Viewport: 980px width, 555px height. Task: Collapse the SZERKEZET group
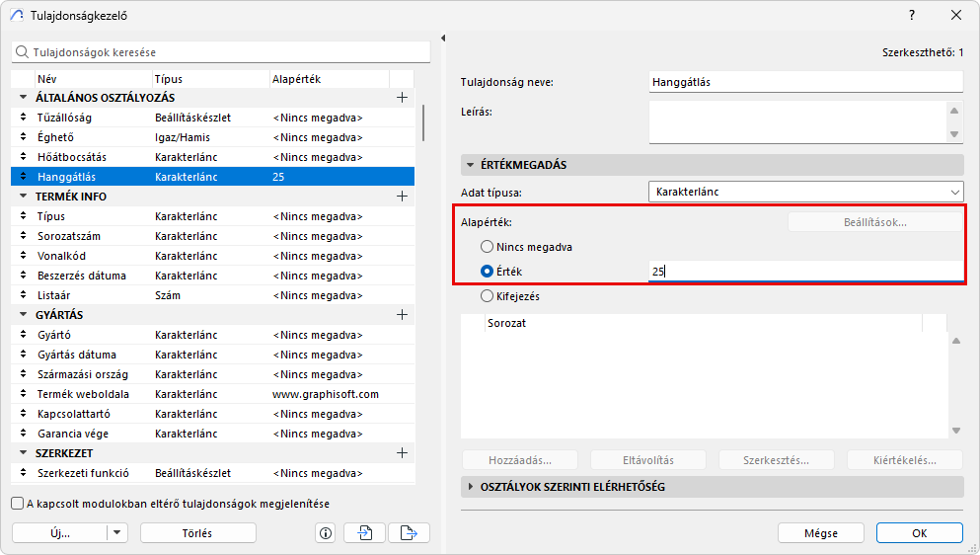(x=23, y=453)
